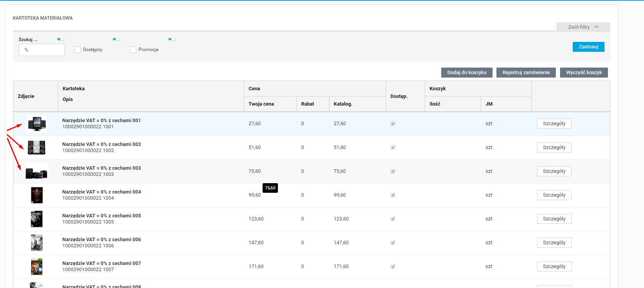Click Katalog price 147,60
This screenshot has height=288, width=644.
coord(341,243)
